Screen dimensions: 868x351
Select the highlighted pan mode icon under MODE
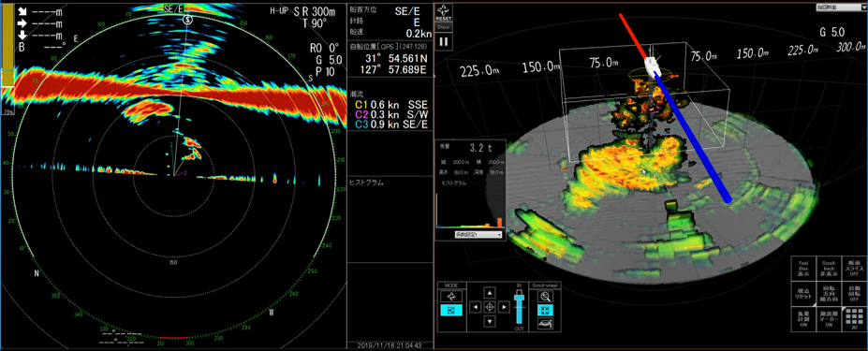451,311
